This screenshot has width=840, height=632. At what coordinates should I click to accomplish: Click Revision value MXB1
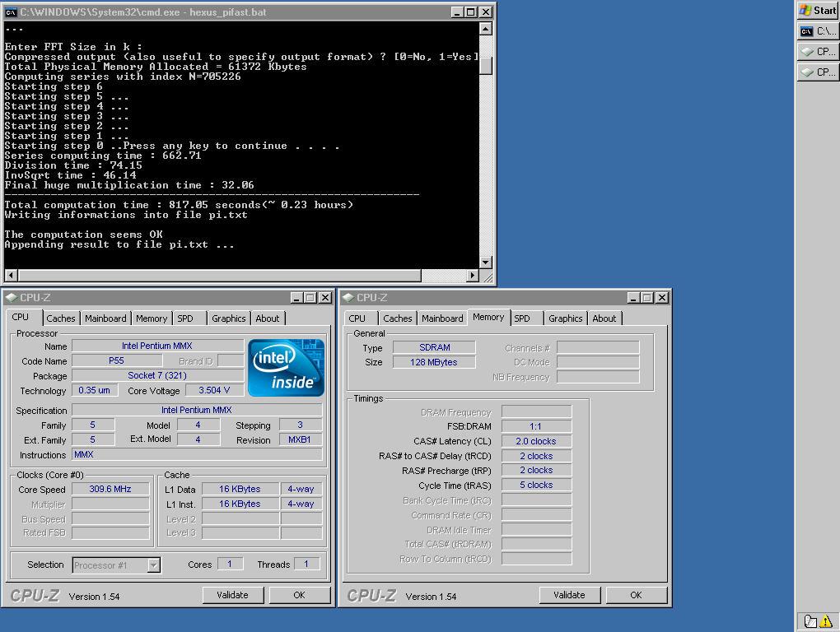[300, 440]
